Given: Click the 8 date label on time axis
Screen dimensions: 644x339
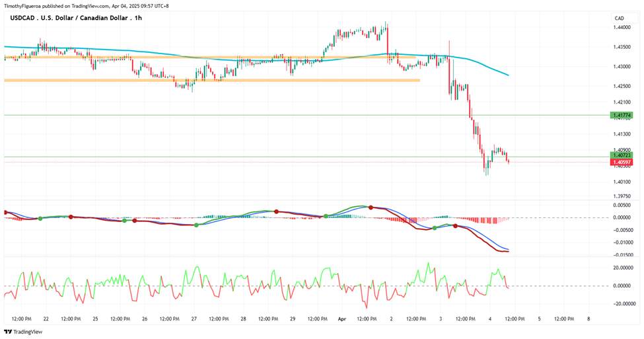Looking at the screenshot, I should (x=589, y=319).
